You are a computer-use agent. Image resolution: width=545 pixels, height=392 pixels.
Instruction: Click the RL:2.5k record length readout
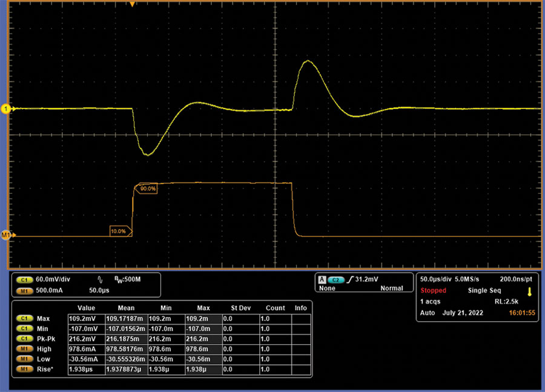click(x=506, y=302)
